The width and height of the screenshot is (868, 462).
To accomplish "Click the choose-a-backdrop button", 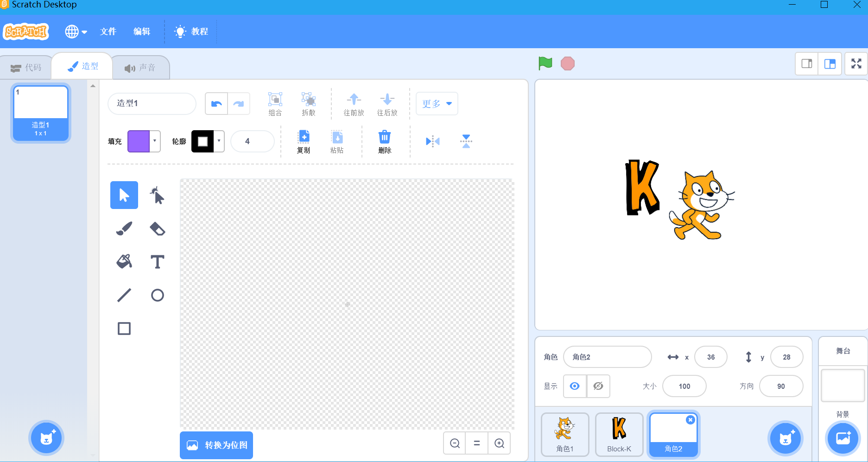I will [843, 438].
